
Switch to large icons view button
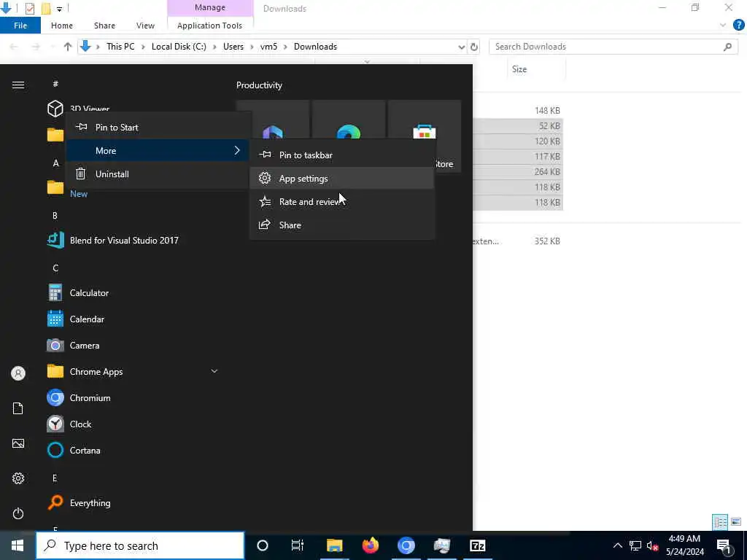(x=736, y=522)
